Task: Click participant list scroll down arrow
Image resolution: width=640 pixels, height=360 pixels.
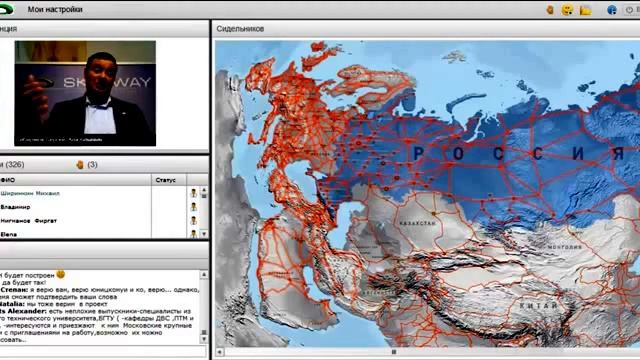Action: pos(204,234)
